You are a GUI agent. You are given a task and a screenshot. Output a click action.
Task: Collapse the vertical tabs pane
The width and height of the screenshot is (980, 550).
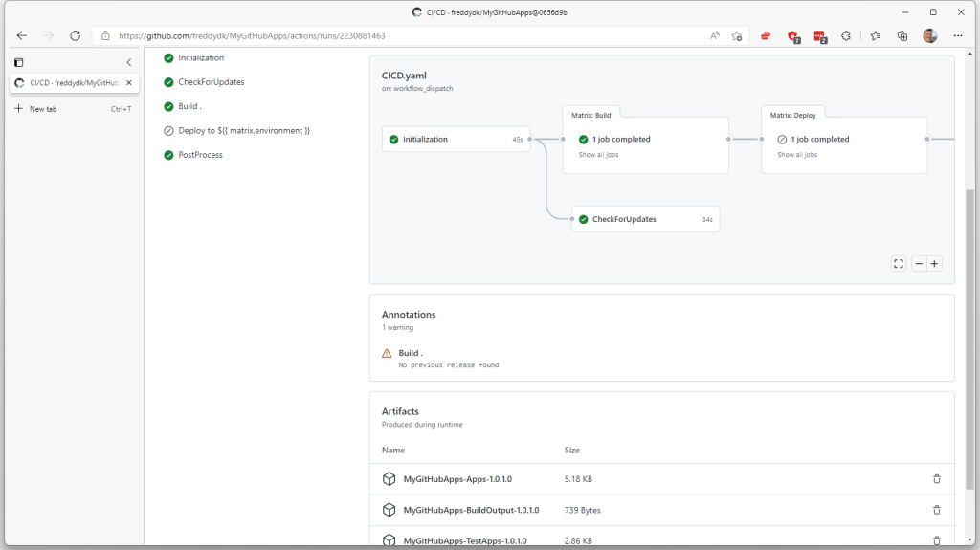[129, 62]
